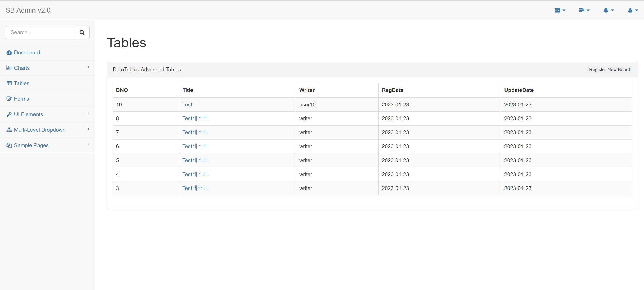
Task: Expand the Multi-Level Dropdown chevron
Action: (89, 129)
